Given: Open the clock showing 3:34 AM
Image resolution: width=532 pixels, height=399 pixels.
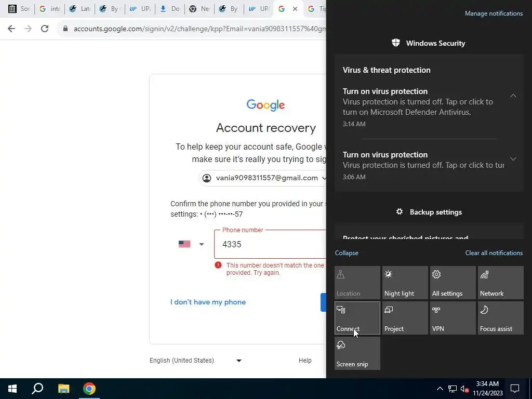Looking at the screenshot, I should [487, 389].
